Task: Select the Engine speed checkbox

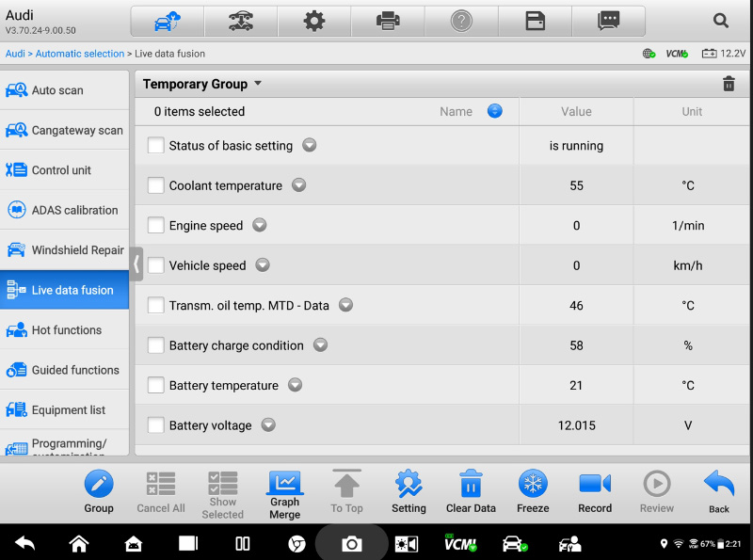Action: (156, 226)
